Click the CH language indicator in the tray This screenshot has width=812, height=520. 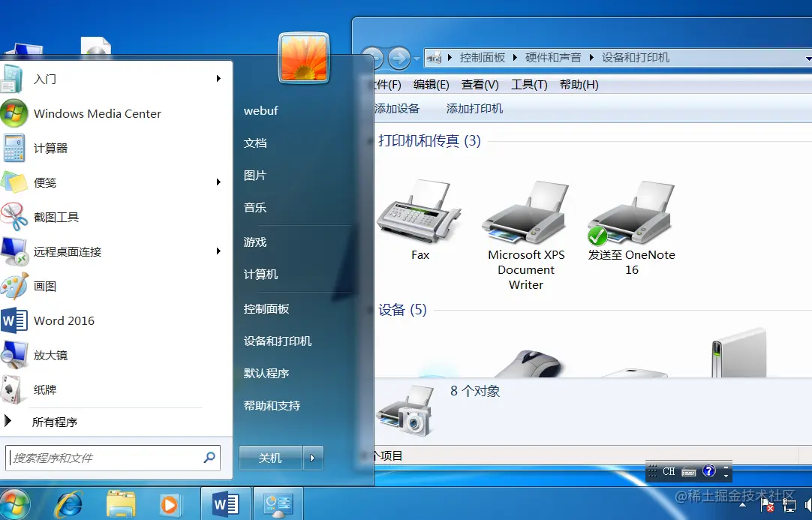click(670, 470)
